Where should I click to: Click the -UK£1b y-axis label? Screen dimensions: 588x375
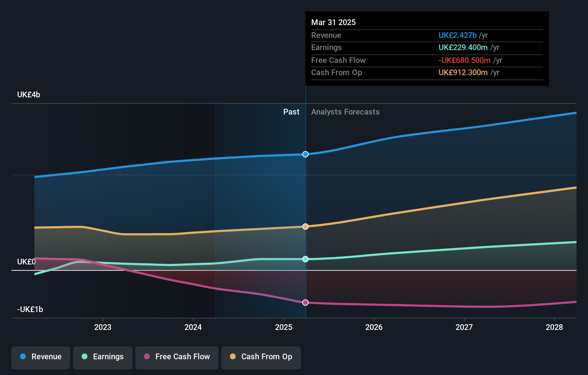click(x=30, y=310)
